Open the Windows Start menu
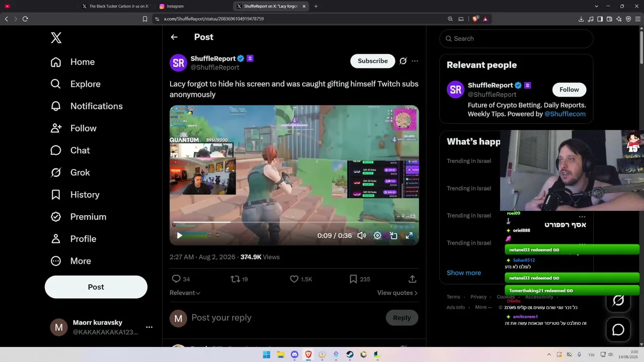This screenshot has height=362, width=644. tap(266, 354)
